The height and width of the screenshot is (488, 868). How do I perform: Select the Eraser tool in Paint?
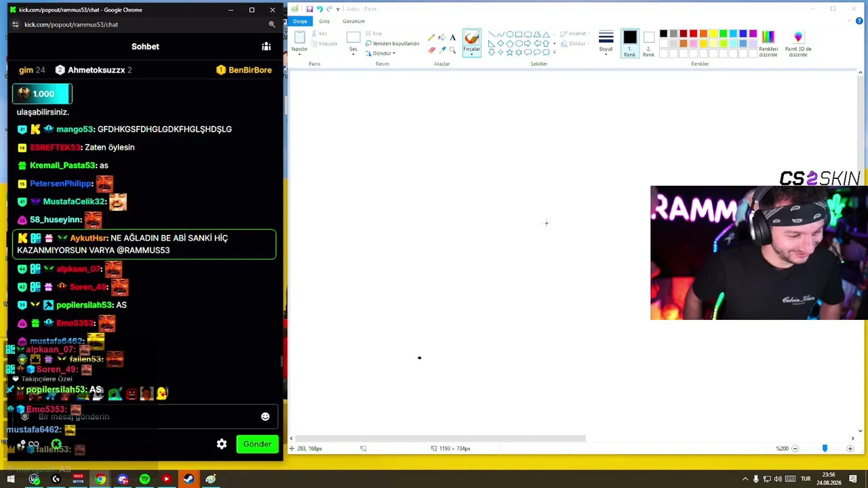(x=431, y=50)
